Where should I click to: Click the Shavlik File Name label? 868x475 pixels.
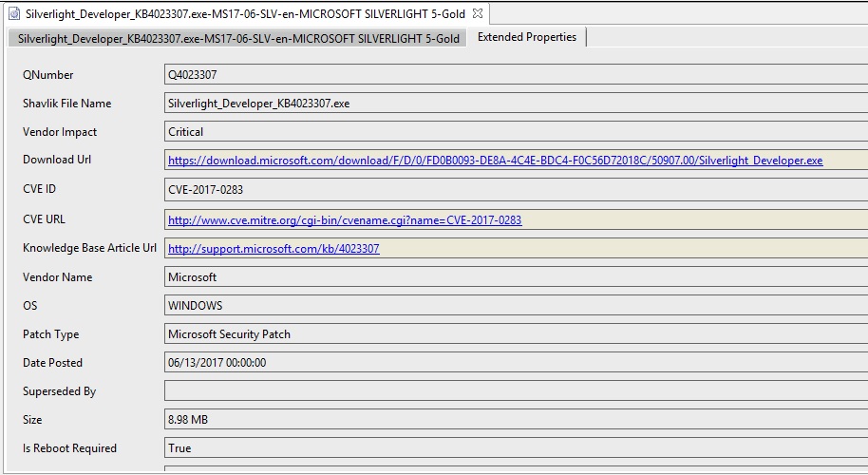tap(66, 104)
